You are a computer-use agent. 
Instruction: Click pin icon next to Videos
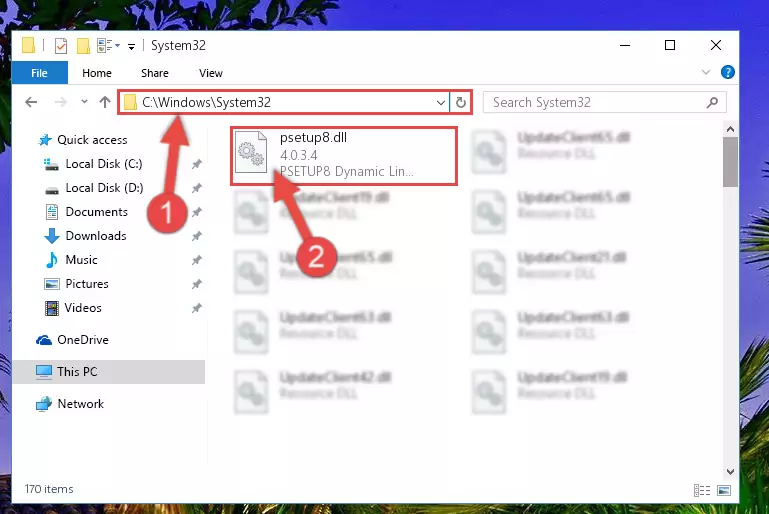click(197, 308)
